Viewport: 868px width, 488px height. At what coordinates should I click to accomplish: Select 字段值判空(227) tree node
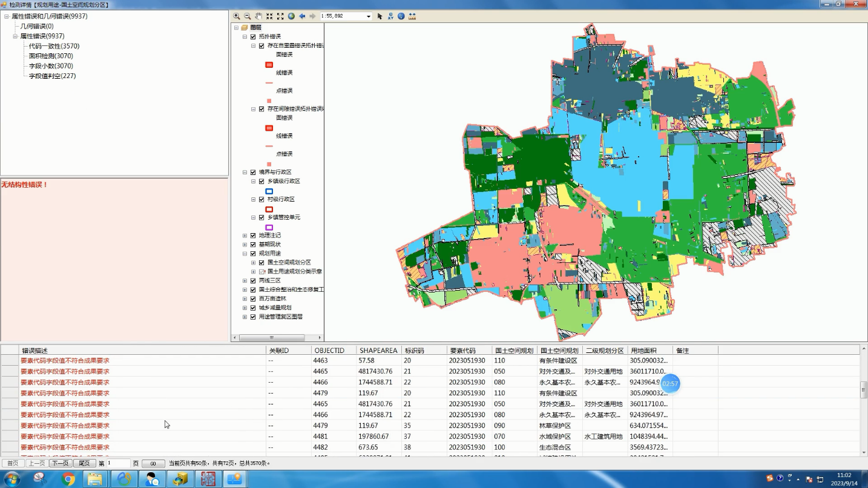coord(52,76)
